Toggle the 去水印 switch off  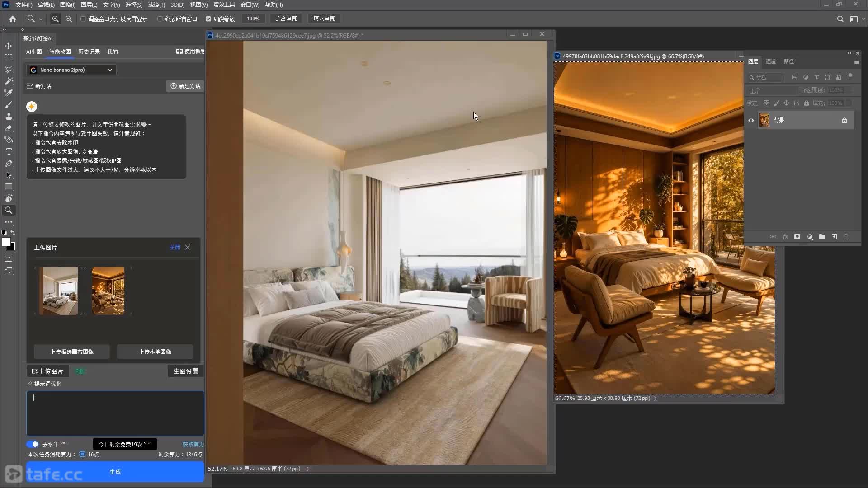33,444
